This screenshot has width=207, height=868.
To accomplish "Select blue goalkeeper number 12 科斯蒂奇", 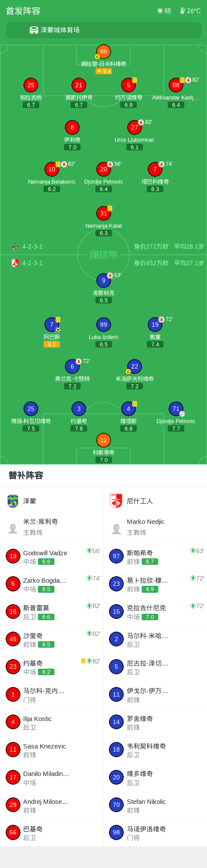I will (x=104, y=440).
